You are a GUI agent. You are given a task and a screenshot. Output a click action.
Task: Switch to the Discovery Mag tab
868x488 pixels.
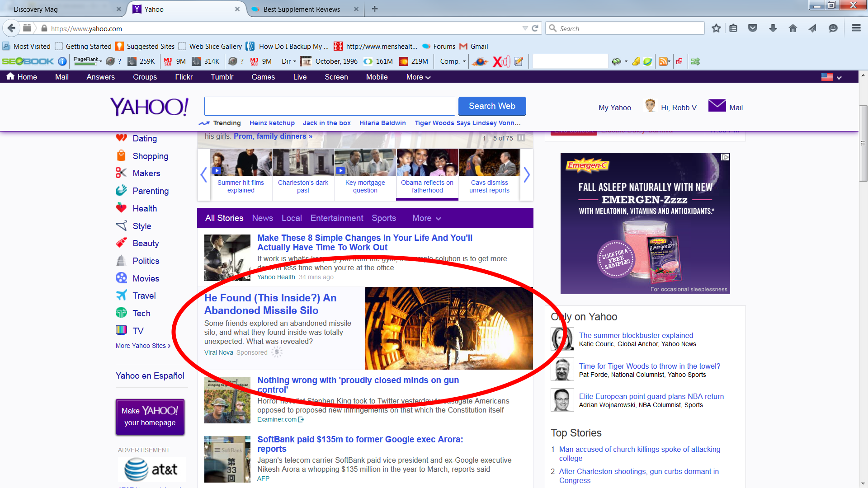63,9
